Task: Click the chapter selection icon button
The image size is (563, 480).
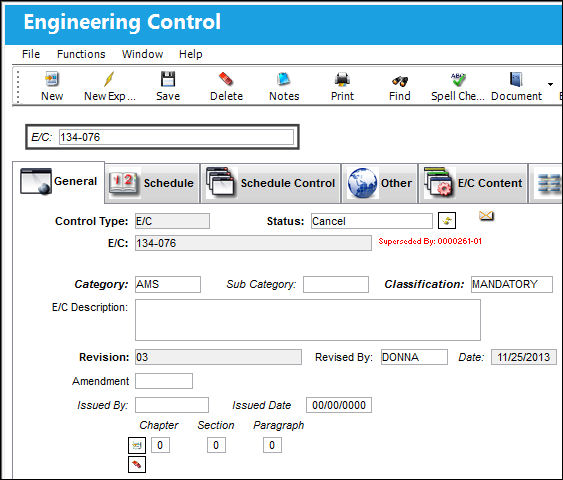Action: [137, 445]
